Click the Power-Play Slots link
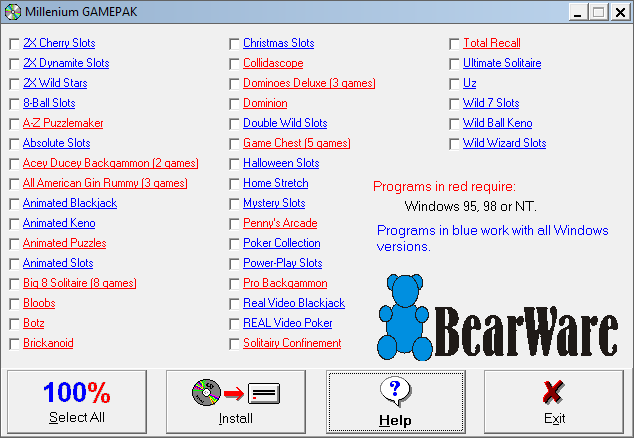This screenshot has height=438, width=634. pyautogui.click(x=283, y=263)
